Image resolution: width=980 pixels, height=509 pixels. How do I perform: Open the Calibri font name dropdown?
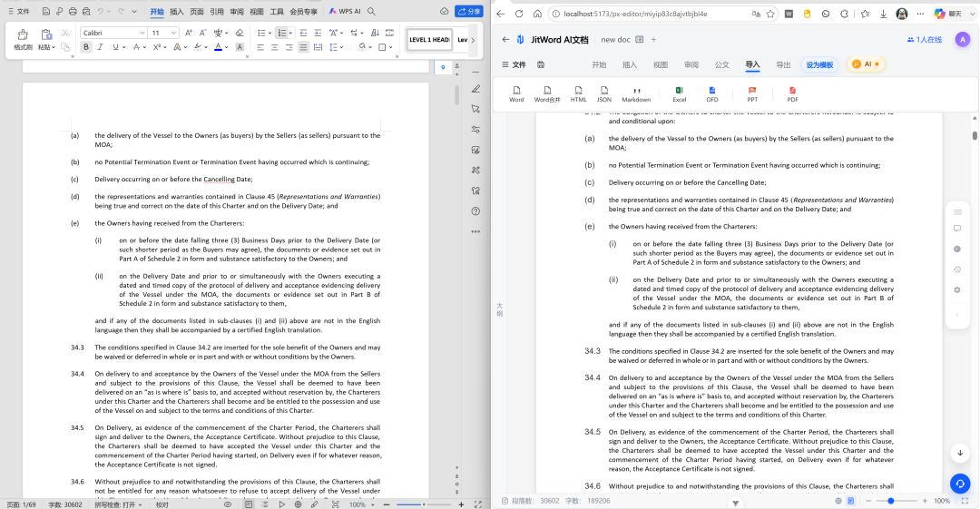(142, 33)
